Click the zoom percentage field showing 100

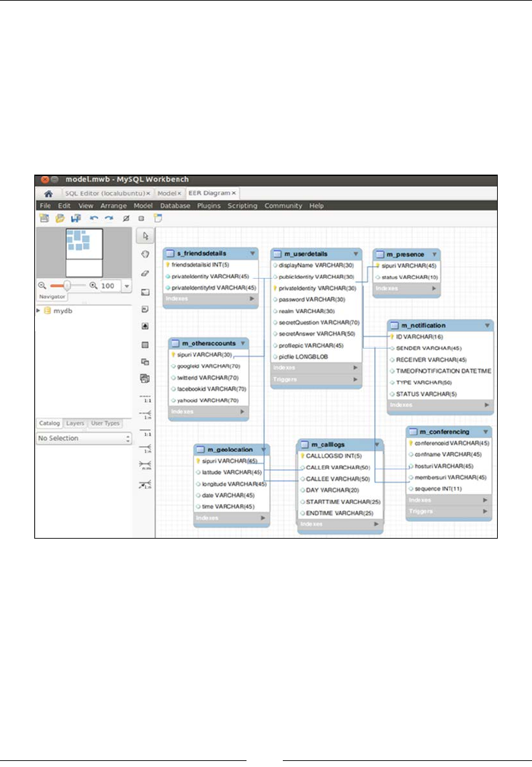click(x=109, y=286)
